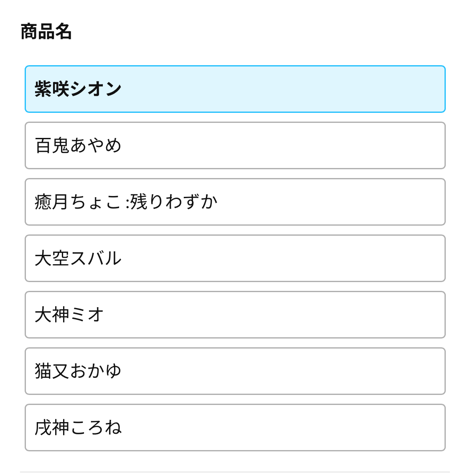
Task: Tap the 百鬼あやめ button
Action: click(235, 145)
